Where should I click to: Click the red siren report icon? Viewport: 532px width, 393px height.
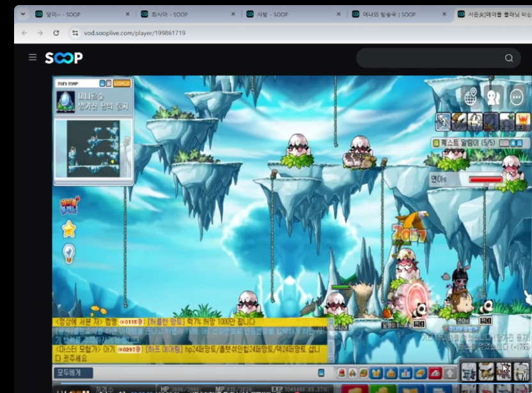[x=341, y=373]
